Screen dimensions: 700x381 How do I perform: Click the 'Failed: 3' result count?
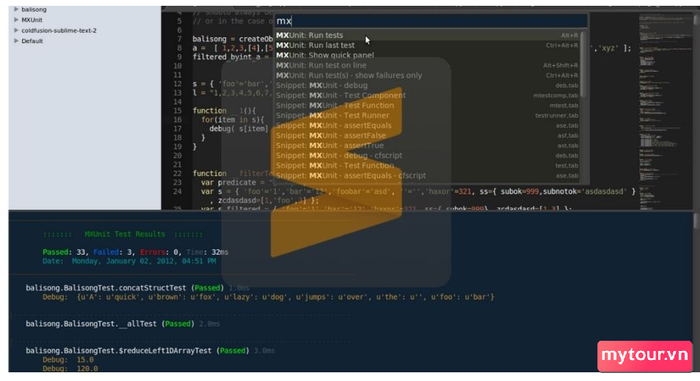point(113,252)
